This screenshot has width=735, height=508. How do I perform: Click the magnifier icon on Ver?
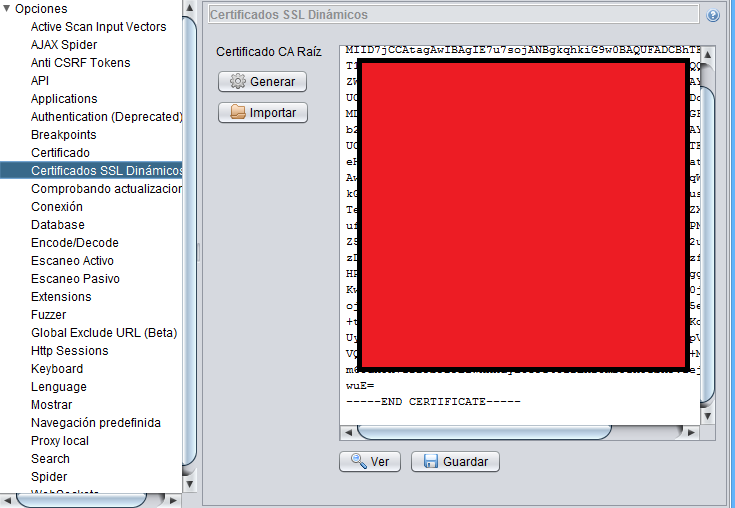pyautogui.click(x=359, y=461)
